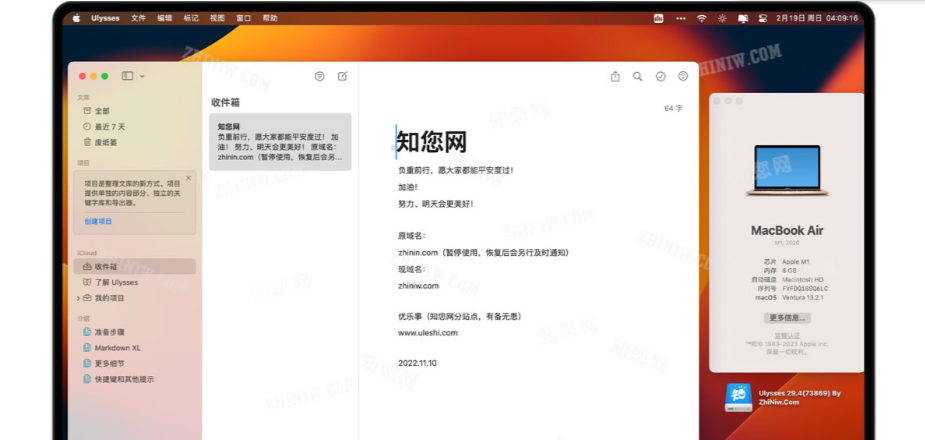Image resolution: width=925 pixels, height=440 pixels.
Task: Click the MacBook Air image in About window
Action: (x=787, y=170)
